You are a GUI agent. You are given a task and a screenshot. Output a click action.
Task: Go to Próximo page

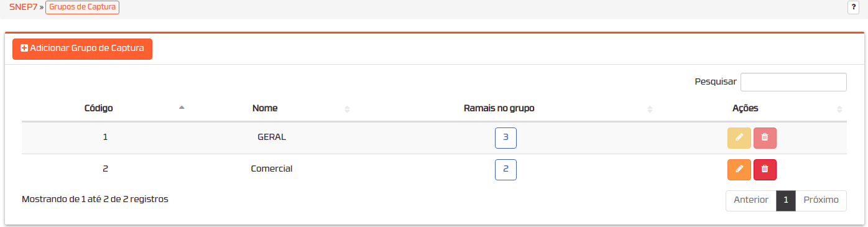(821, 200)
